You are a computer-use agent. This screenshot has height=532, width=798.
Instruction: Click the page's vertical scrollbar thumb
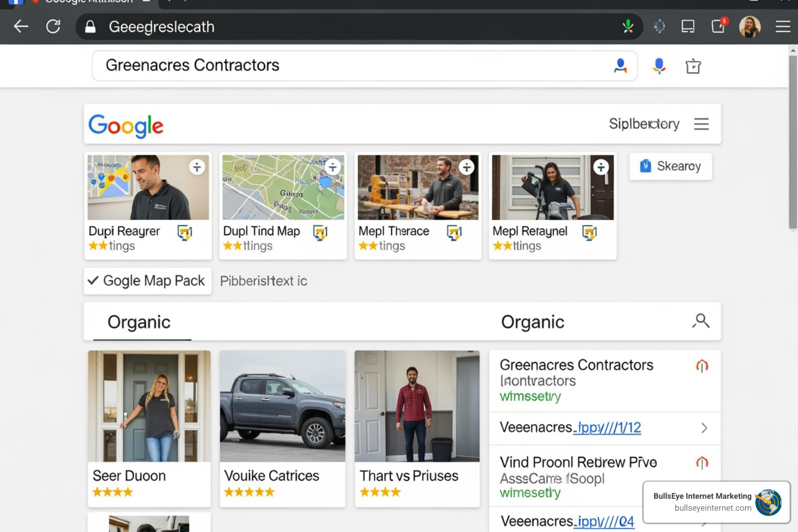tap(793, 141)
